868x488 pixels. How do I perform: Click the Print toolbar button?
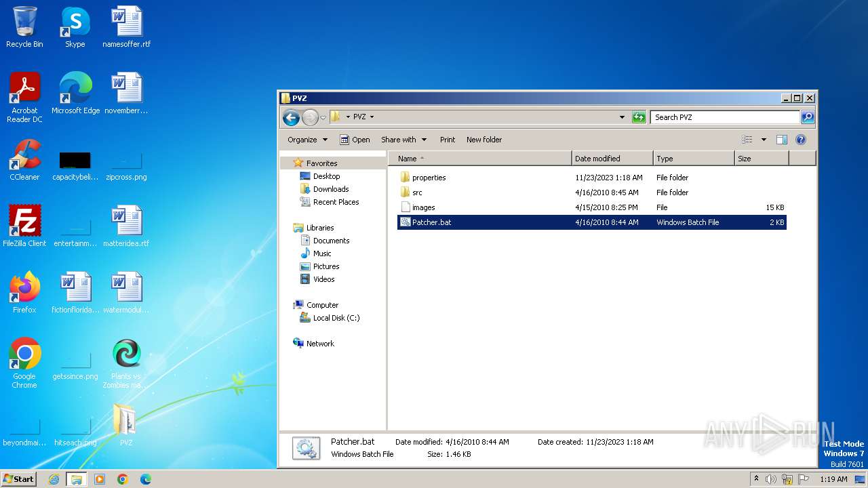(448, 140)
